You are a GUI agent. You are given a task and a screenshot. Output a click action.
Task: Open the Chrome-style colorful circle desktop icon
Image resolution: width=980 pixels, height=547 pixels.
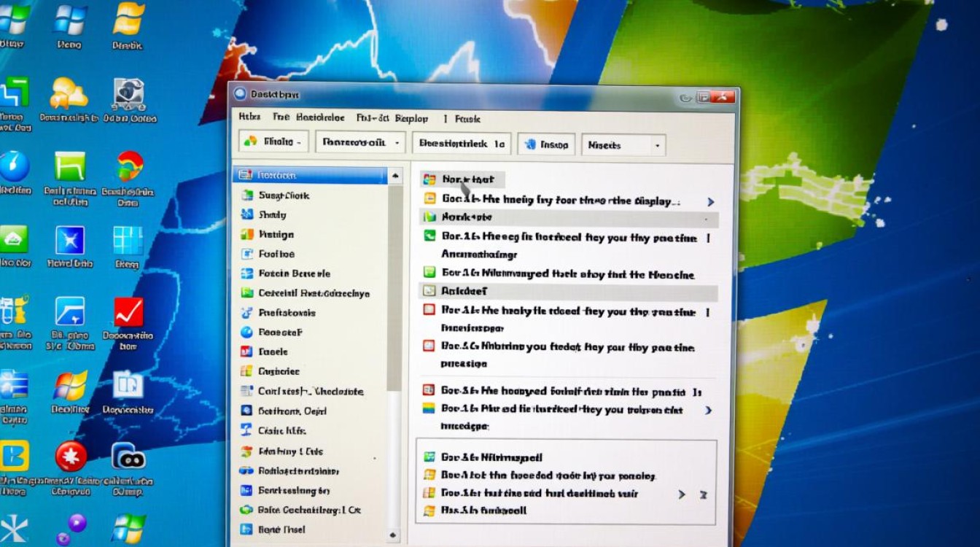[131, 166]
